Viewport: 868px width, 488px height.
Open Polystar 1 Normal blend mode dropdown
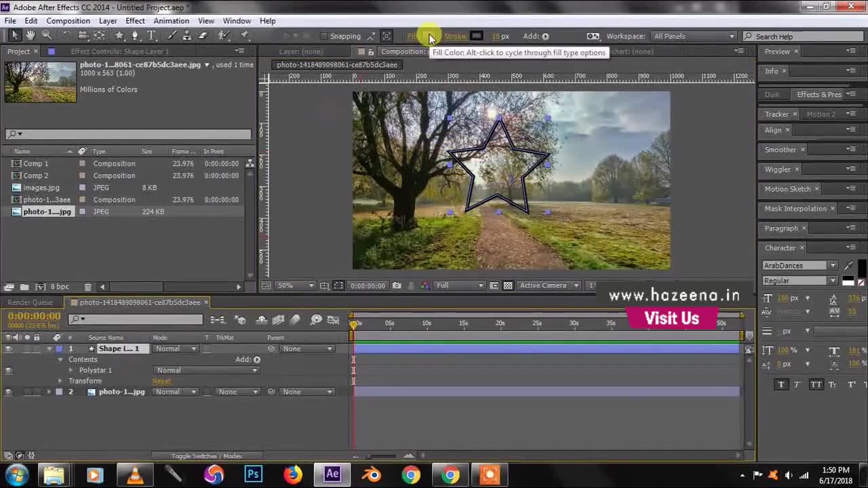(x=207, y=370)
